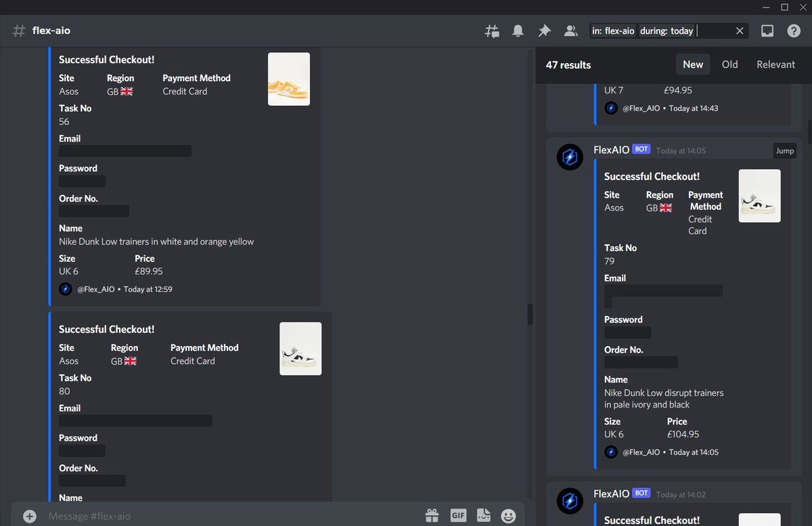Image resolution: width=812 pixels, height=526 pixels.
Task: Click price £89.95
Action: point(149,271)
